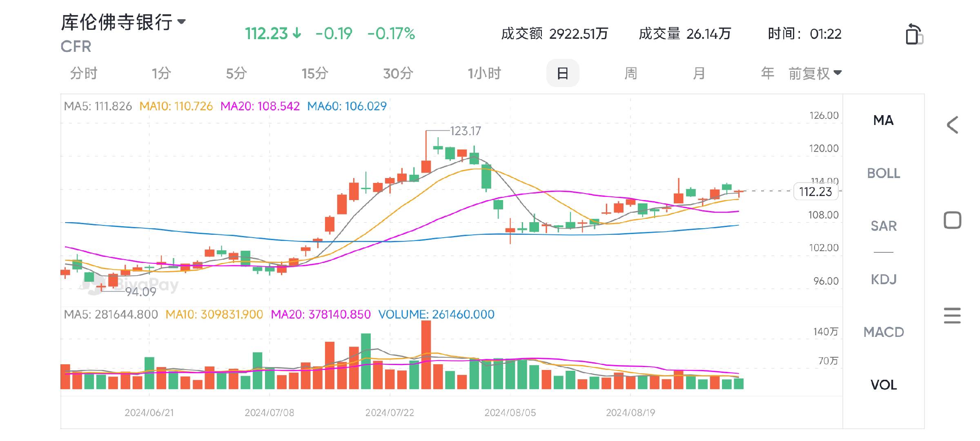Tap the rotate screen icon
The height and width of the screenshot is (441, 980).
tap(914, 34)
